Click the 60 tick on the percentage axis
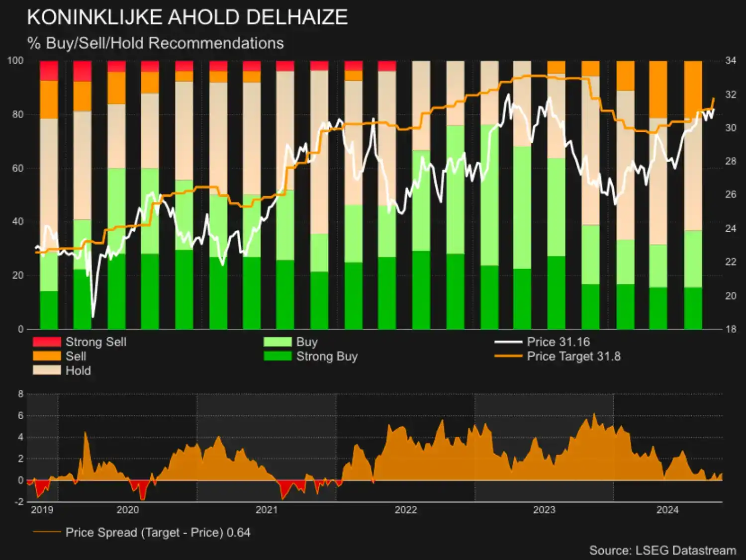746x560 pixels. click(18, 168)
